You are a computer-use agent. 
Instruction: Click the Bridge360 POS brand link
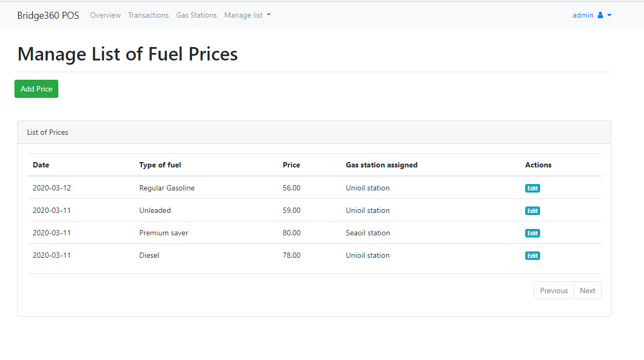click(48, 15)
